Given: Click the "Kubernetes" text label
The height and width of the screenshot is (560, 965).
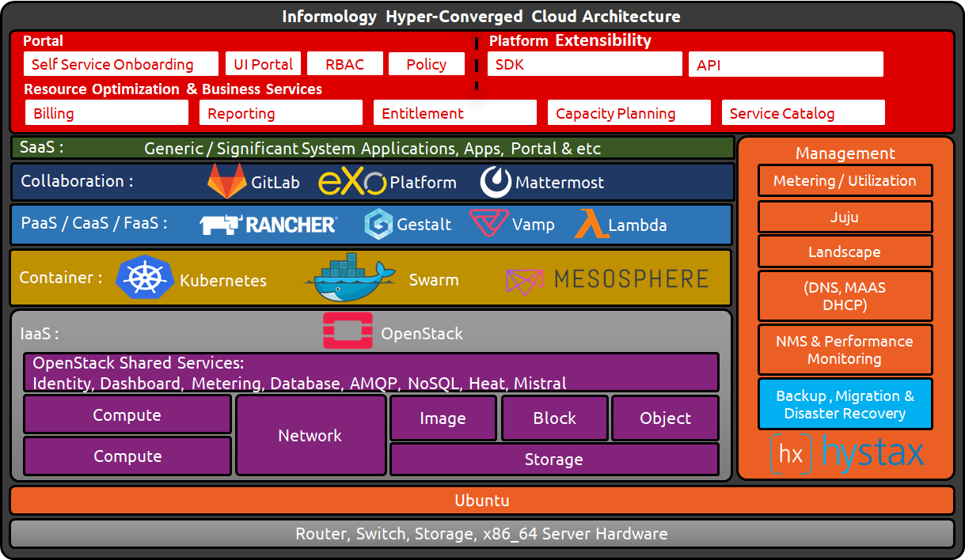Looking at the screenshot, I should (223, 281).
